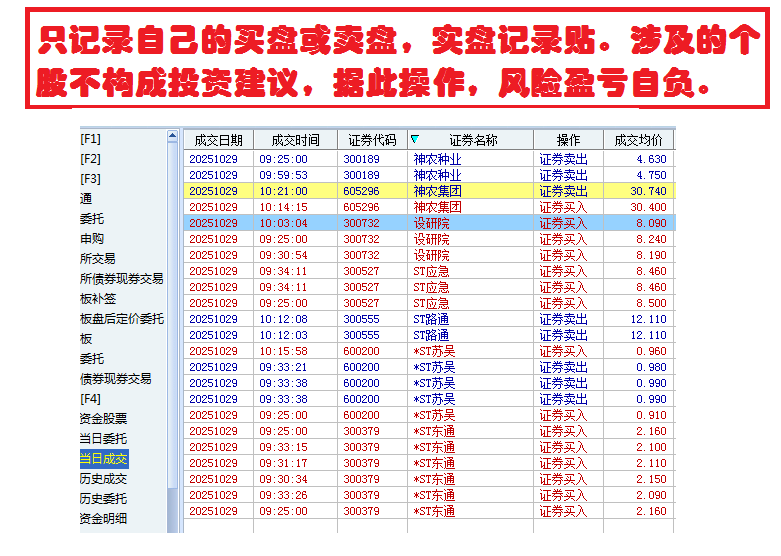Open 债券现券交易 menu item

116,379
